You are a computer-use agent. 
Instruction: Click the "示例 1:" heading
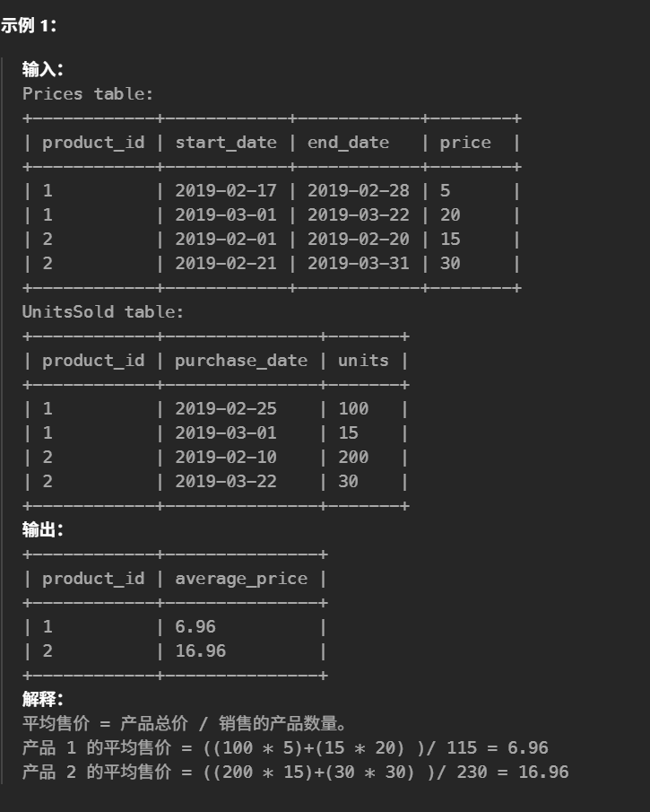click(x=29, y=26)
